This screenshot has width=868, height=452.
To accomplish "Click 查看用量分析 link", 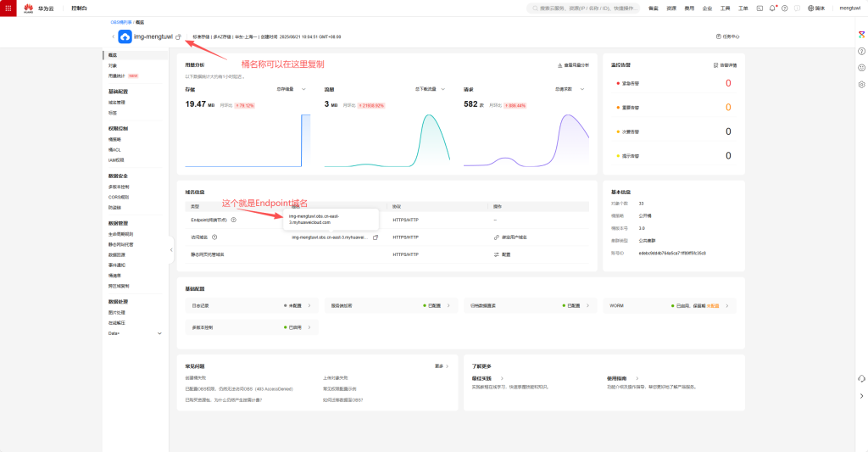I will coord(573,64).
